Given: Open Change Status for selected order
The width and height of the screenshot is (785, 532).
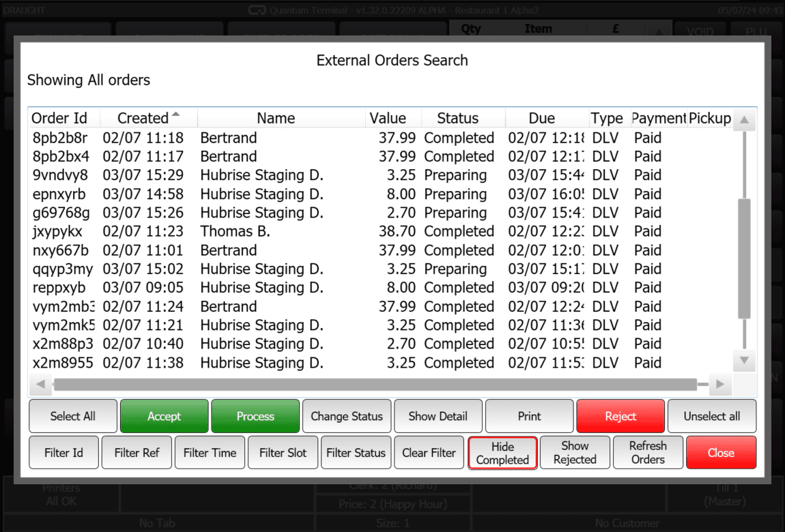Looking at the screenshot, I should 346,415.
